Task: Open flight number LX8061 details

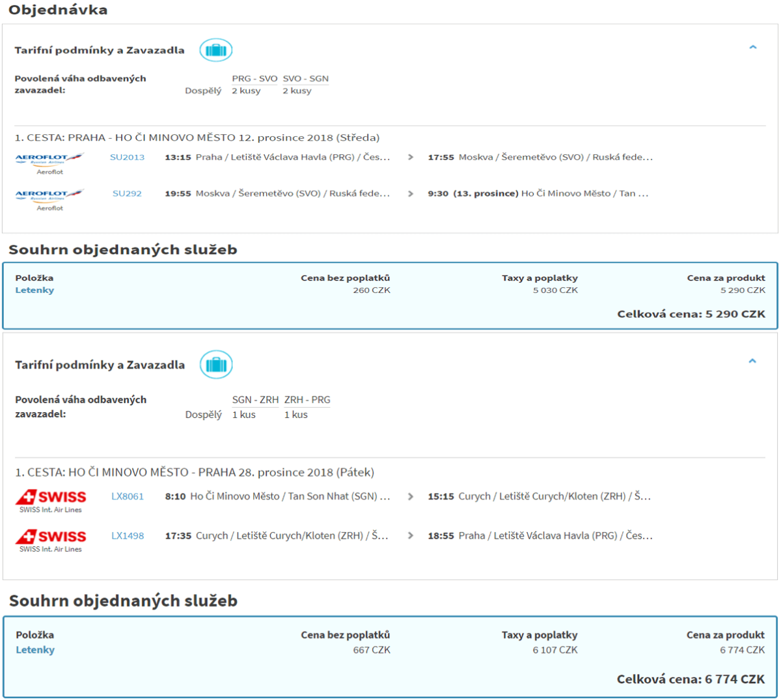Action: (128, 496)
